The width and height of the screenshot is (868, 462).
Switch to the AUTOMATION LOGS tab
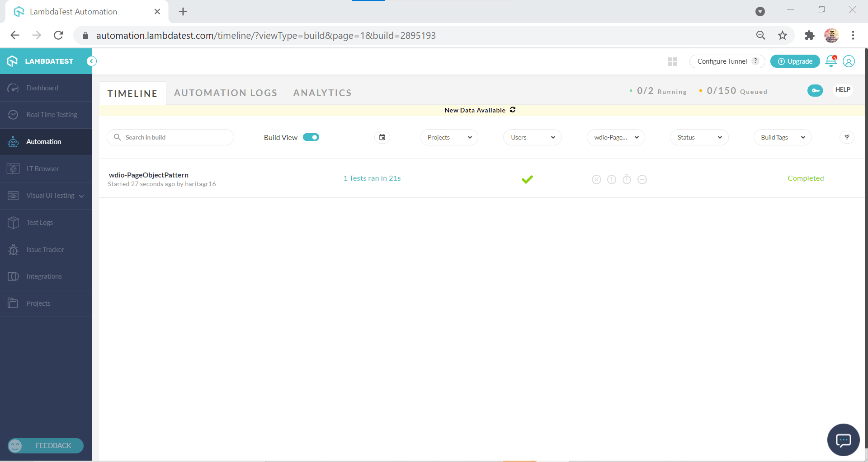pos(226,93)
